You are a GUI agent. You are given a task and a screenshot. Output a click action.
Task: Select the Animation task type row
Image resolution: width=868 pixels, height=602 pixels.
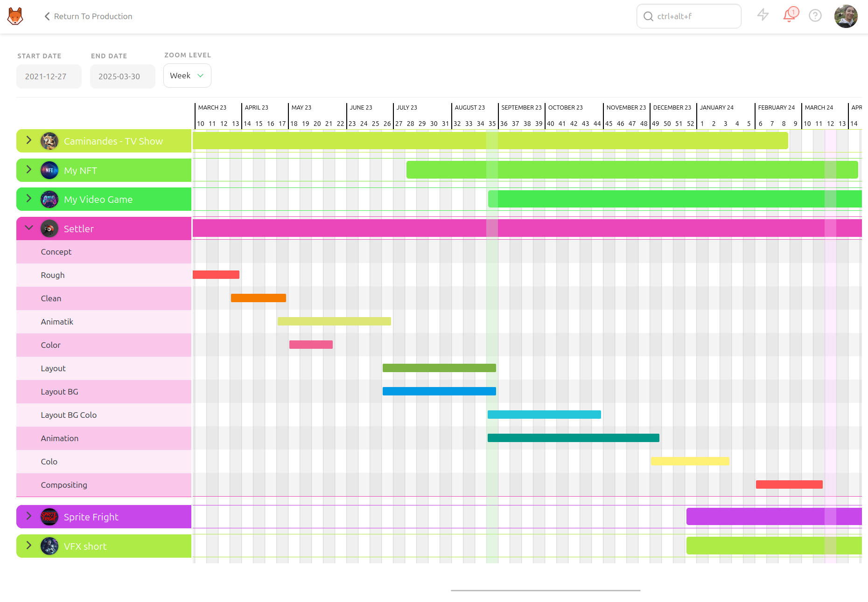(x=104, y=438)
